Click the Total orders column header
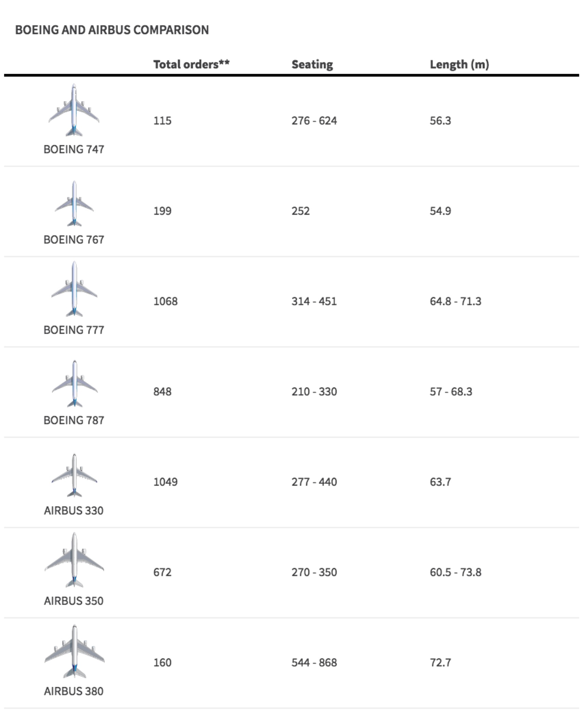The width and height of the screenshot is (586, 728). pyautogui.click(x=191, y=64)
